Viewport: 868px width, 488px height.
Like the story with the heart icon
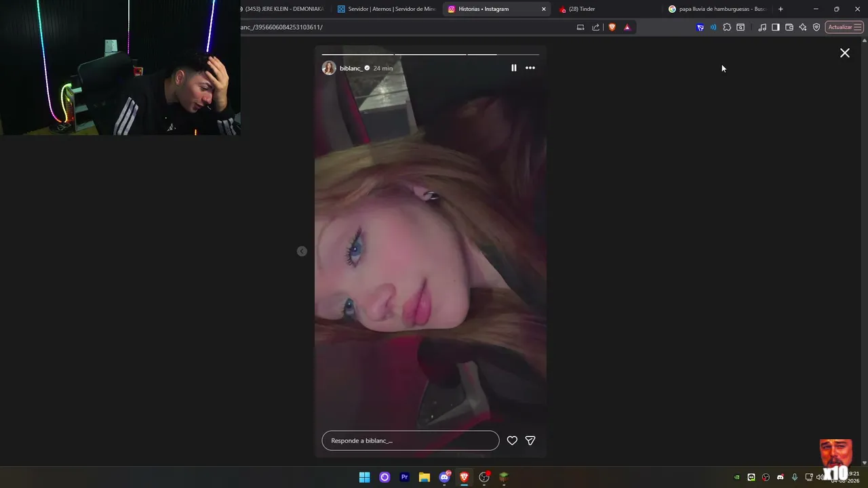pos(512,441)
